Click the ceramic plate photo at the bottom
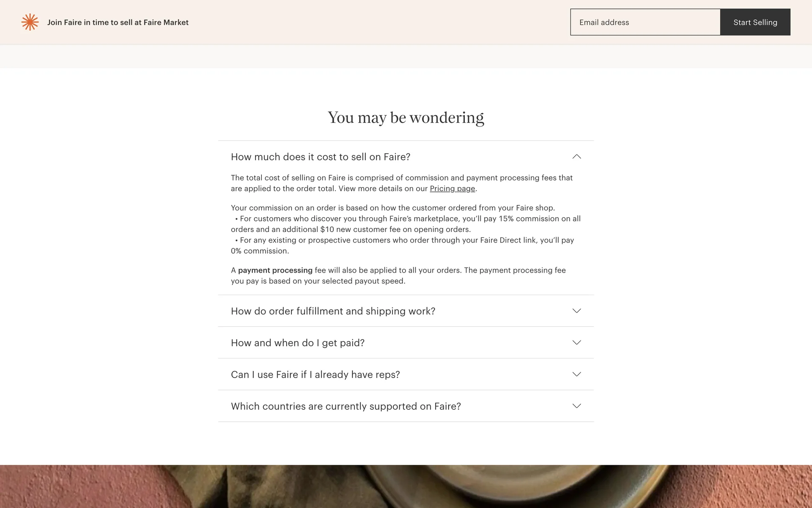Screen dimensions: 812x508 coord(507,487)
